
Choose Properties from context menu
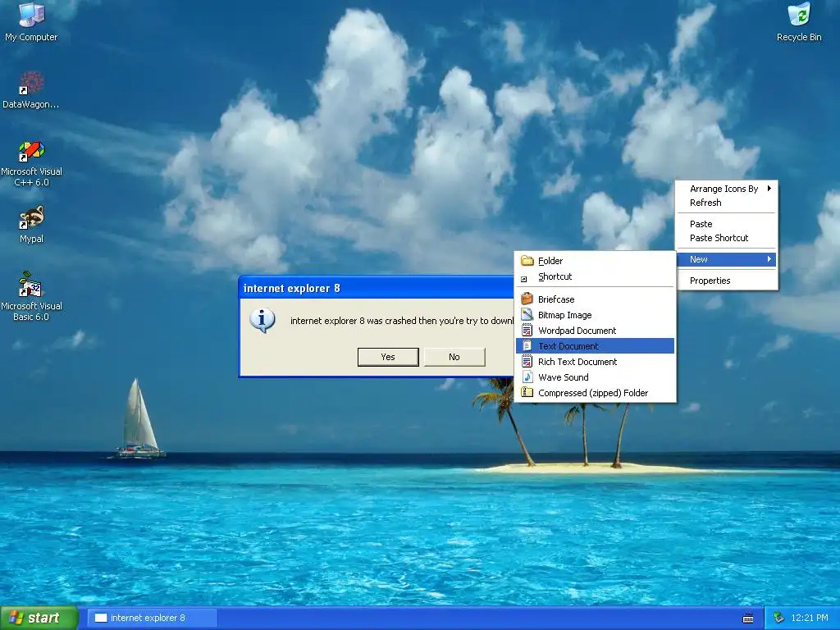pos(727,281)
